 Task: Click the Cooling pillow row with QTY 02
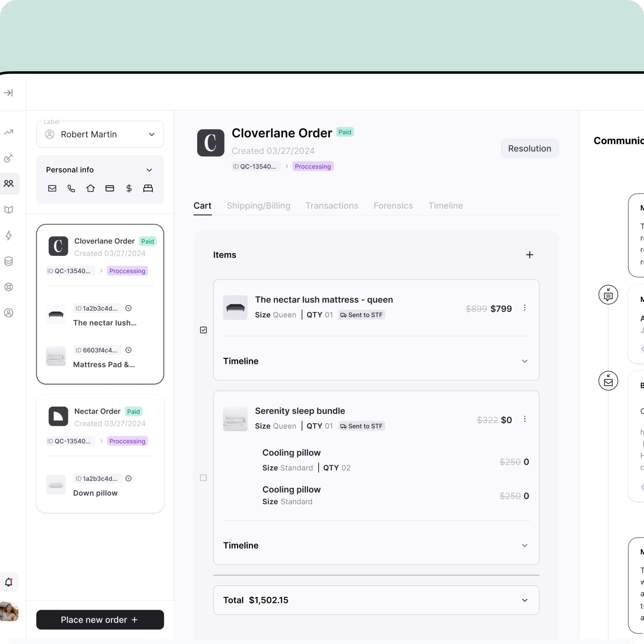(x=395, y=460)
